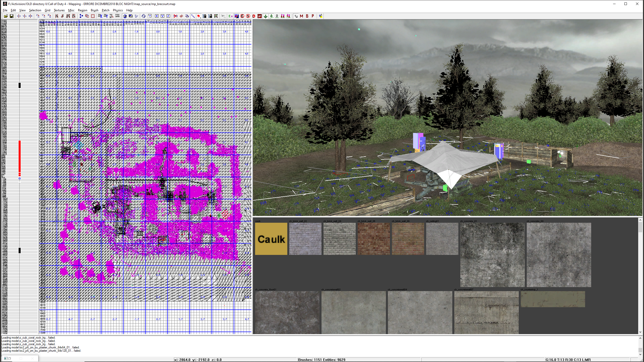The height and width of the screenshot is (362, 644).
Task: Open the Selection menu
Action: tap(35, 10)
